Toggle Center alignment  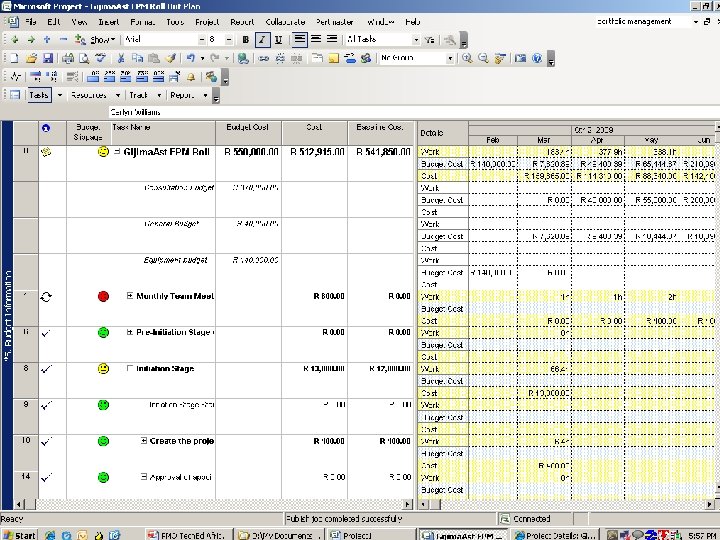(316, 39)
